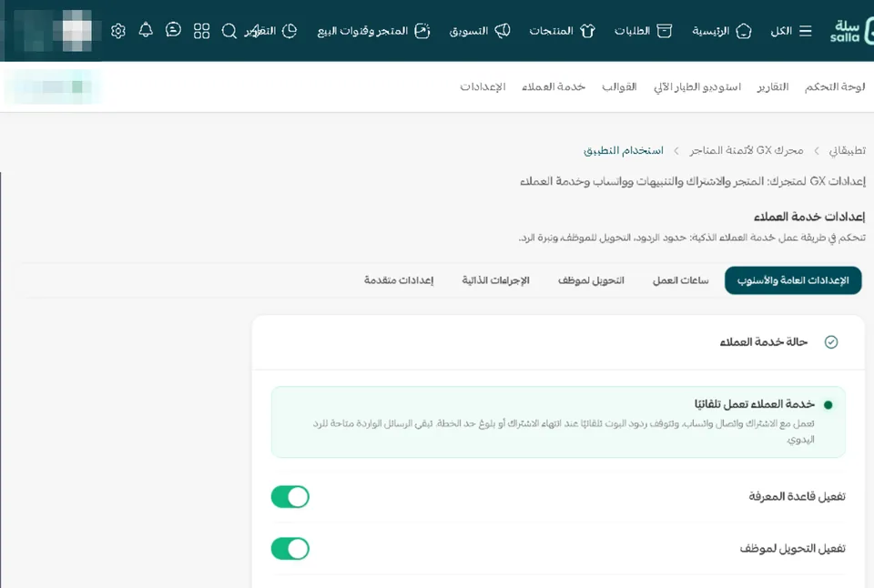
Task: Open المتجر وقنوات البيع menu
Action: (363, 31)
